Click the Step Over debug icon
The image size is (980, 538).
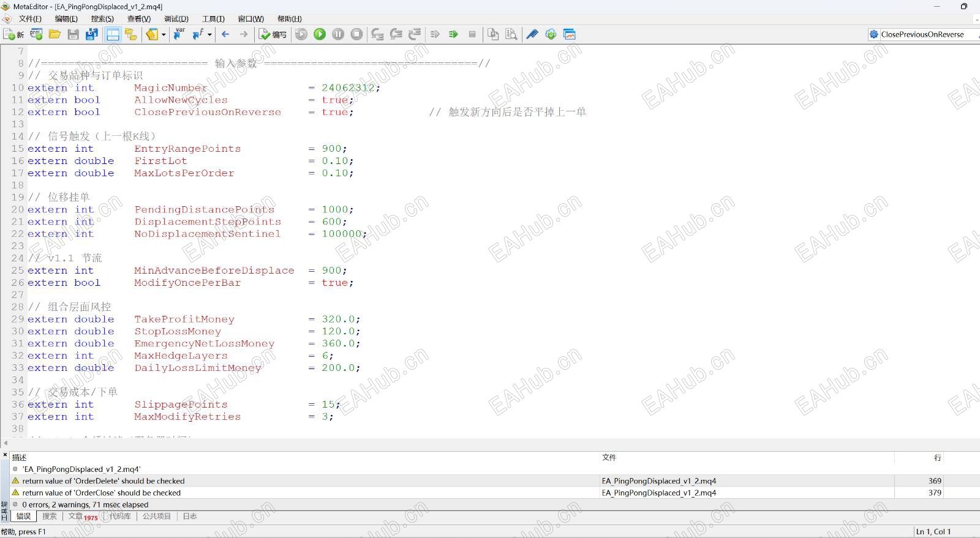point(396,34)
